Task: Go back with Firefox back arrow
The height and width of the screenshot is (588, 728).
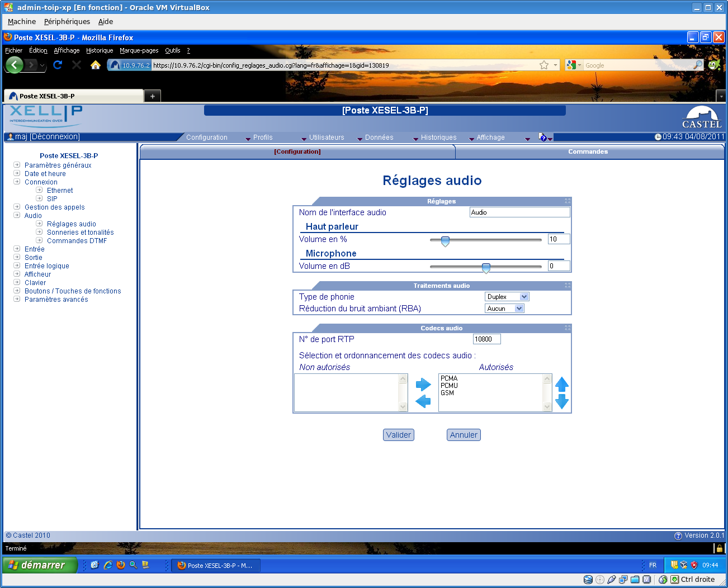Action: [15, 65]
